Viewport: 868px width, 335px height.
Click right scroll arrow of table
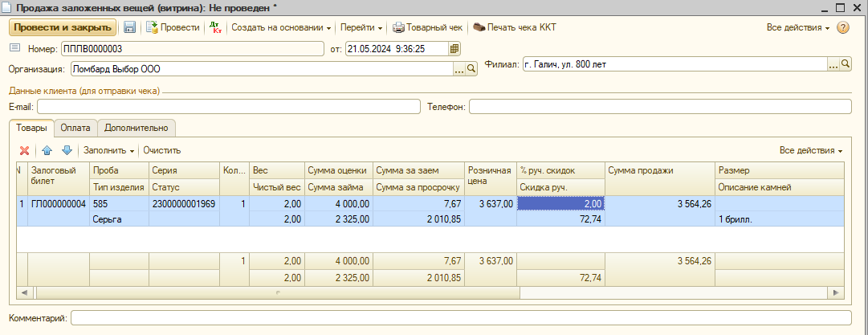click(x=836, y=292)
